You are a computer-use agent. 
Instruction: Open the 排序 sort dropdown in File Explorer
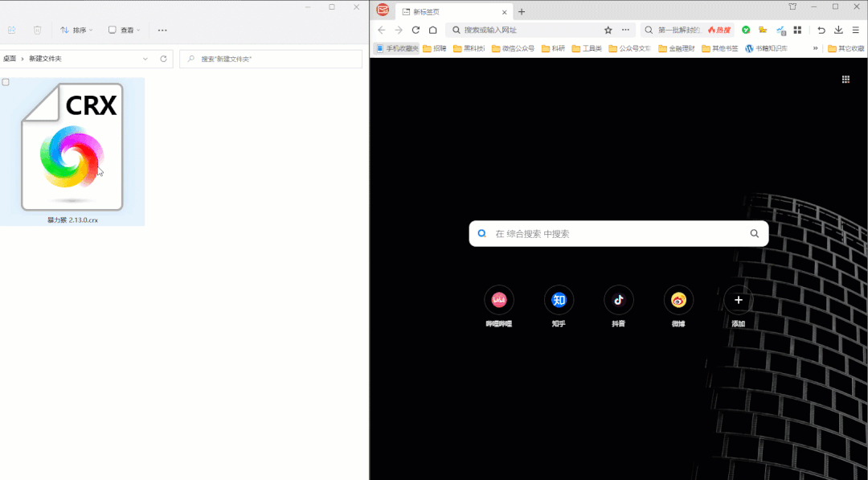76,30
